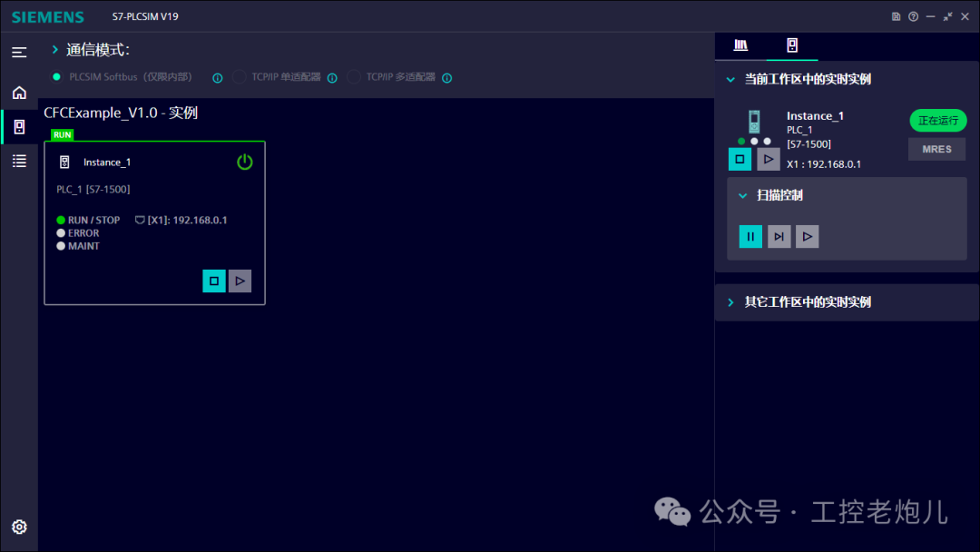Show info for TCP/IP 单适配器 mode
This screenshot has width=980, height=552.
pyautogui.click(x=332, y=78)
